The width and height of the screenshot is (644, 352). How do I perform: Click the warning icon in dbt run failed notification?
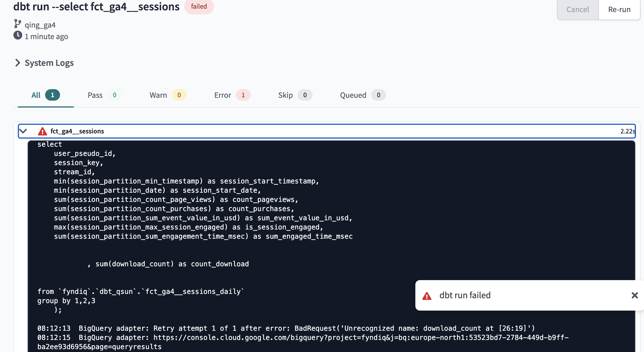[427, 295]
